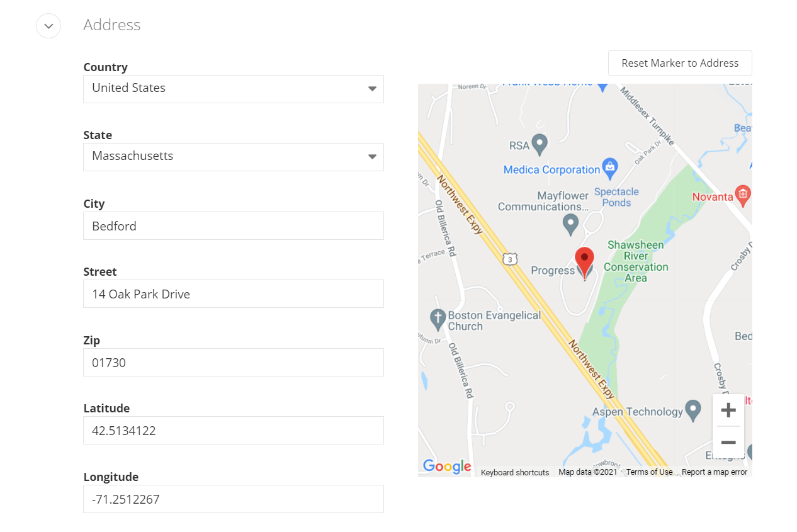
Task: Click the Novanta hotel marker
Action: tap(743, 195)
